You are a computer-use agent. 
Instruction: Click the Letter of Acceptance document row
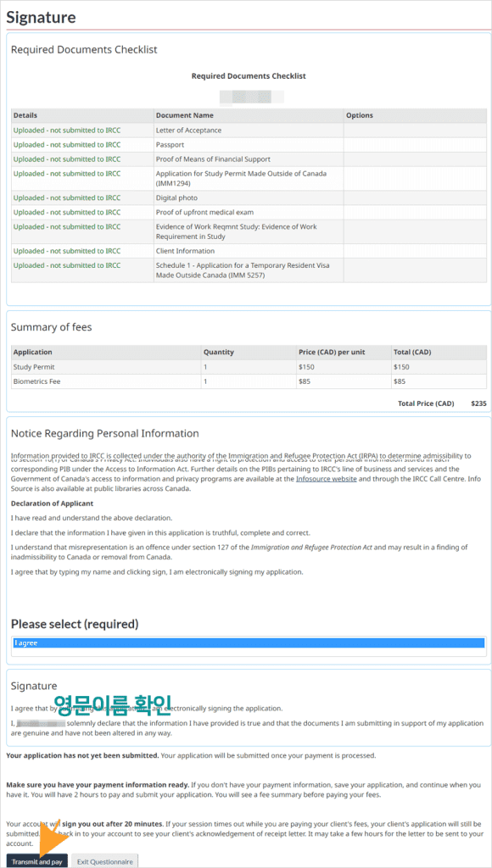(249, 130)
